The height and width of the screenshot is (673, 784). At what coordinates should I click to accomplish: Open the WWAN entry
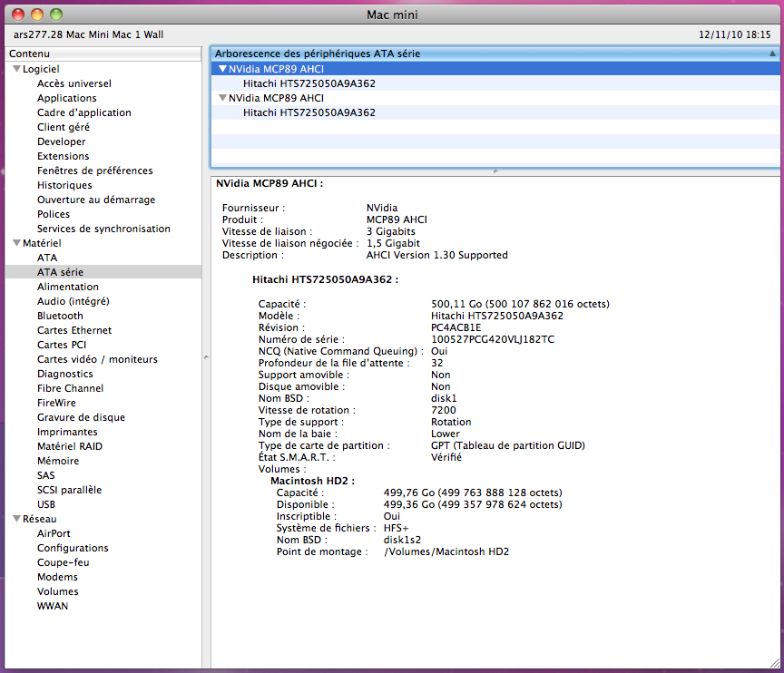53,606
